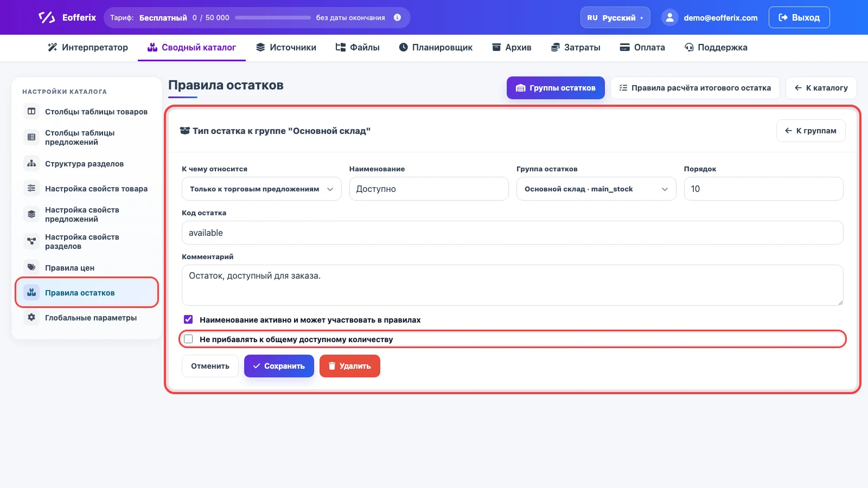Click the Eofferix logo icon

tap(47, 17)
